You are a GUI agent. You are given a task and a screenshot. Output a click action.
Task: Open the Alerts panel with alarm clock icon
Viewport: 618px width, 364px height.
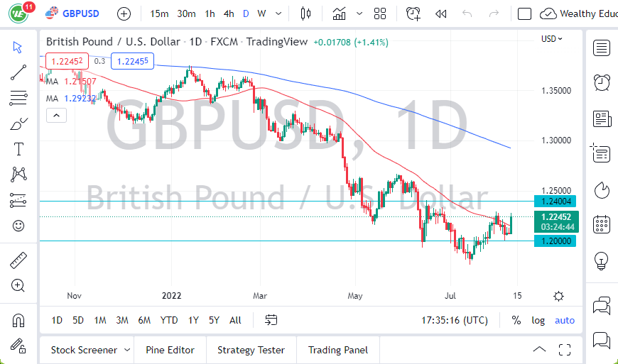pos(602,82)
